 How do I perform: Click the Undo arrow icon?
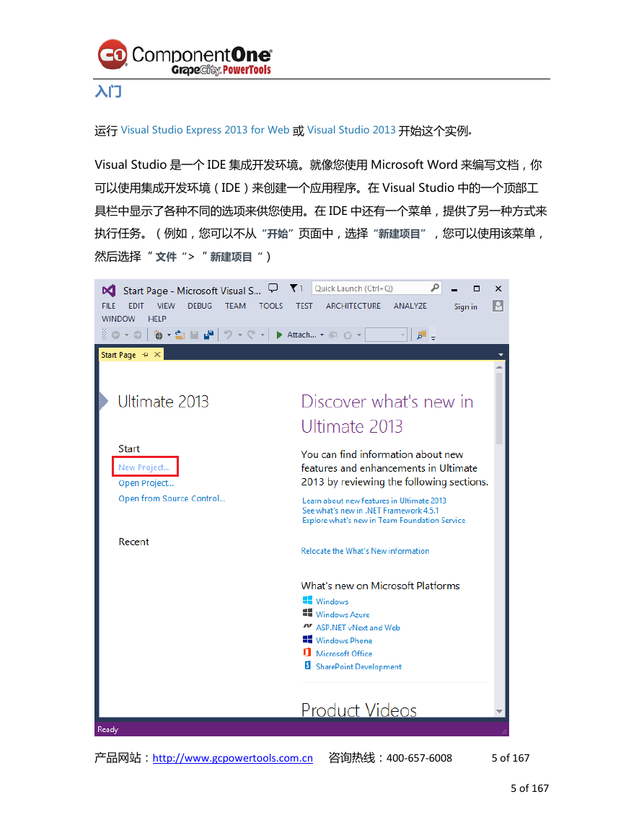click(229, 335)
